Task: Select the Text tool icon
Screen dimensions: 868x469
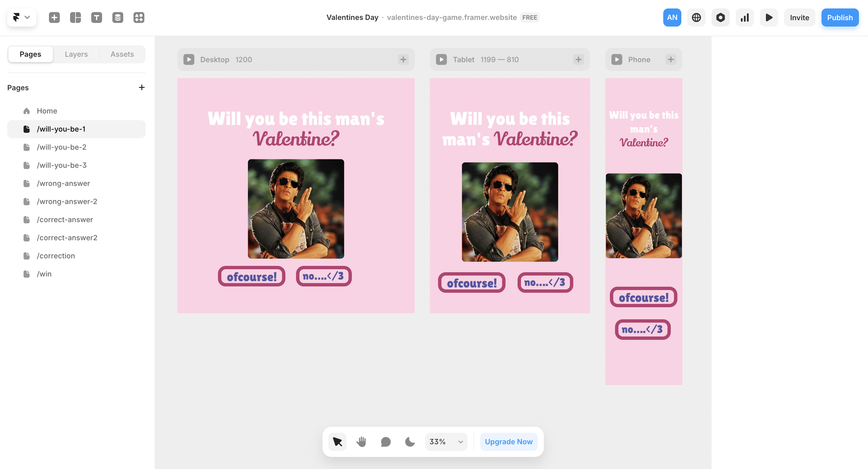Action: pos(97,17)
